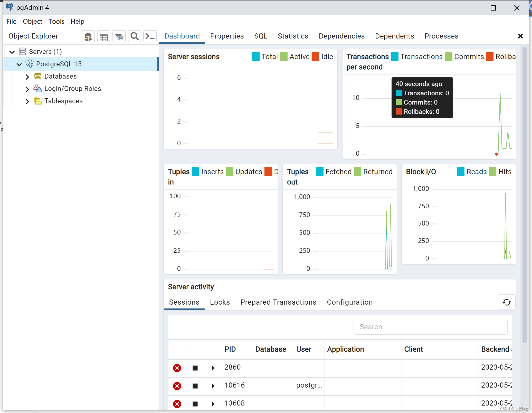Click the View Data table icon
The width and height of the screenshot is (532, 413).
(x=104, y=37)
